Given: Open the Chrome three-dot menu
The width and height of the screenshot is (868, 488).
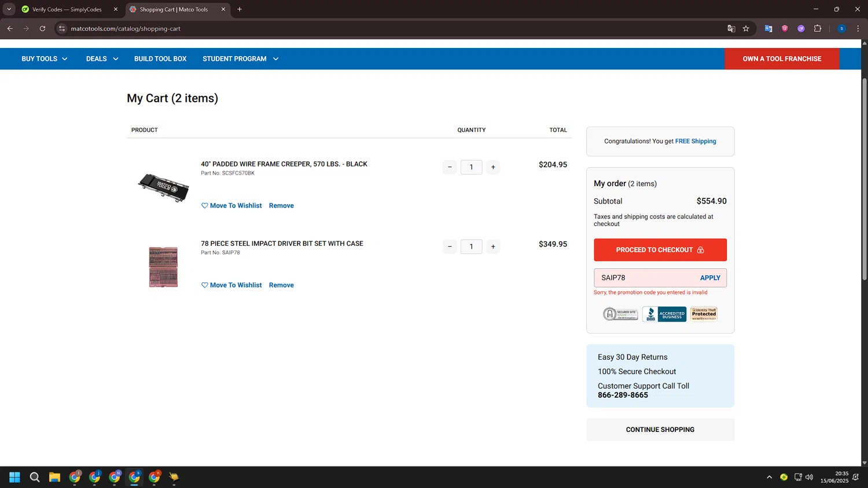Looking at the screenshot, I should (x=858, y=28).
